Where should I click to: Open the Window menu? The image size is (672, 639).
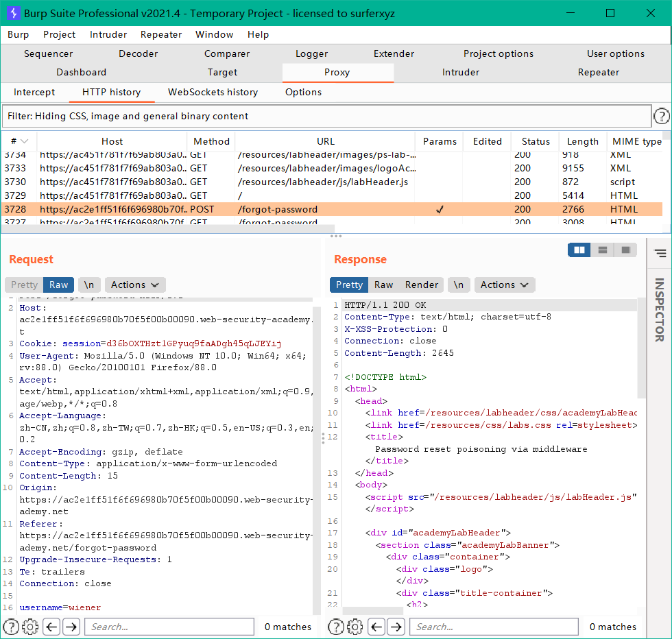(214, 34)
